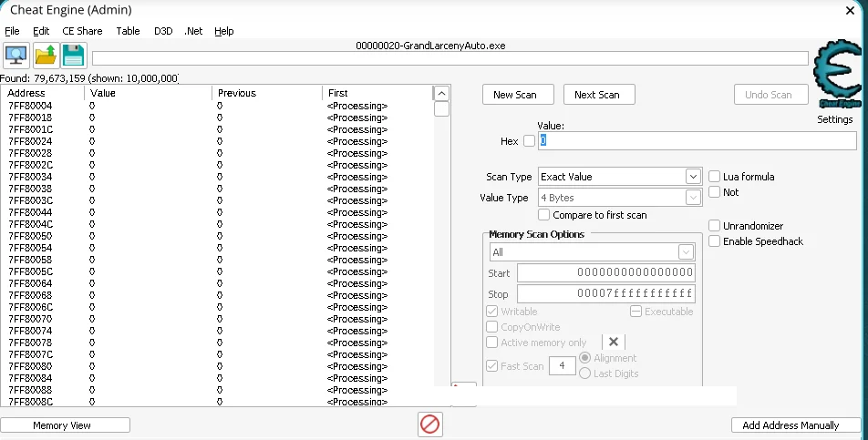Toggle the Fast Scan checkbox

(x=491, y=365)
